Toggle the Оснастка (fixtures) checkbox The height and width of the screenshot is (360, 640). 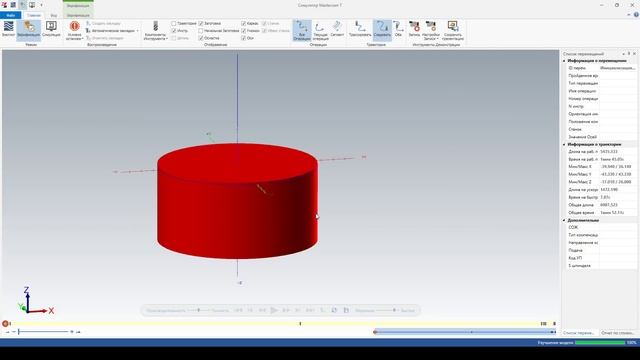(x=201, y=38)
